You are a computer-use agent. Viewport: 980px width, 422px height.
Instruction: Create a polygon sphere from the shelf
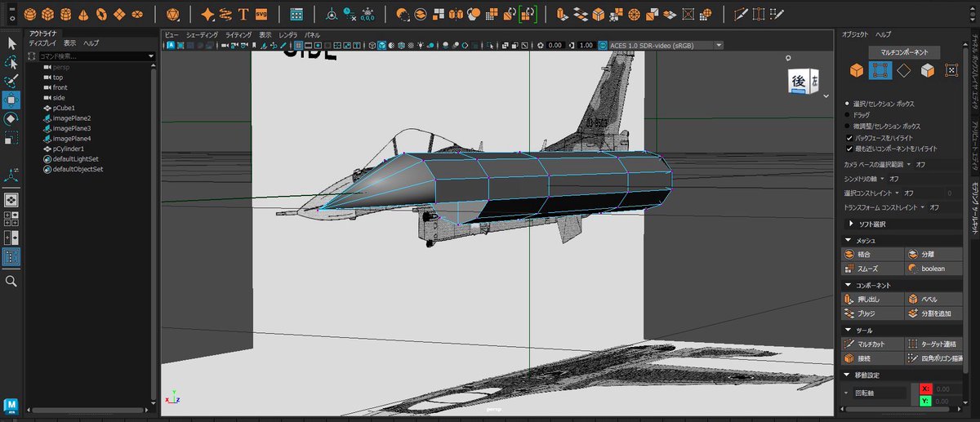click(29, 14)
